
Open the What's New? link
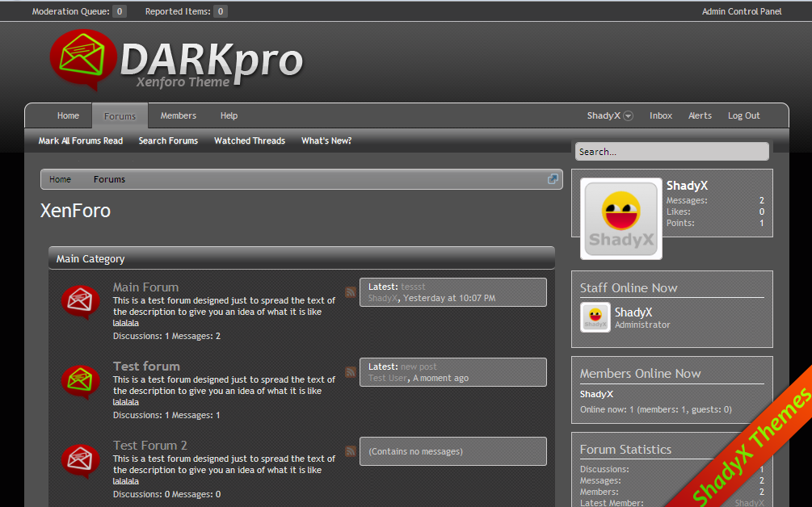[326, 140]
